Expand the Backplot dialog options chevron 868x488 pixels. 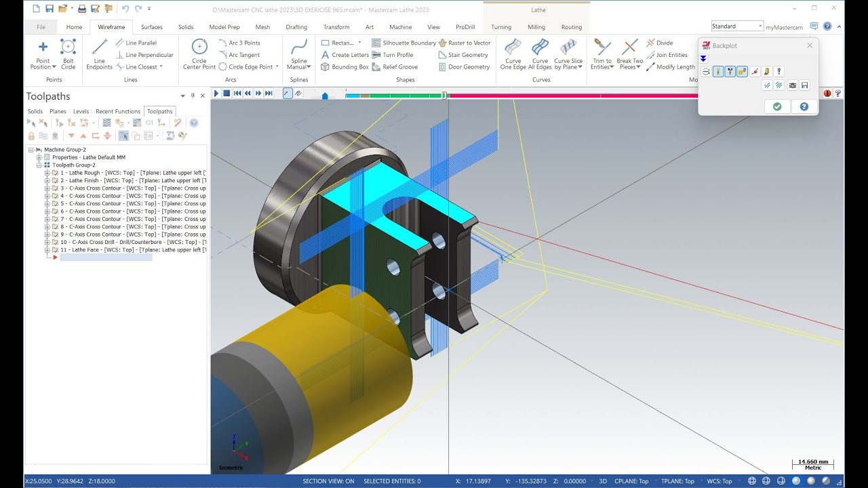pos(704,58)
